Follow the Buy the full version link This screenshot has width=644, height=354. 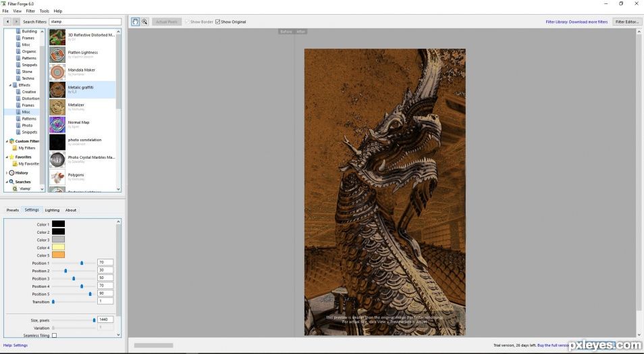click(x=553, y=345)
